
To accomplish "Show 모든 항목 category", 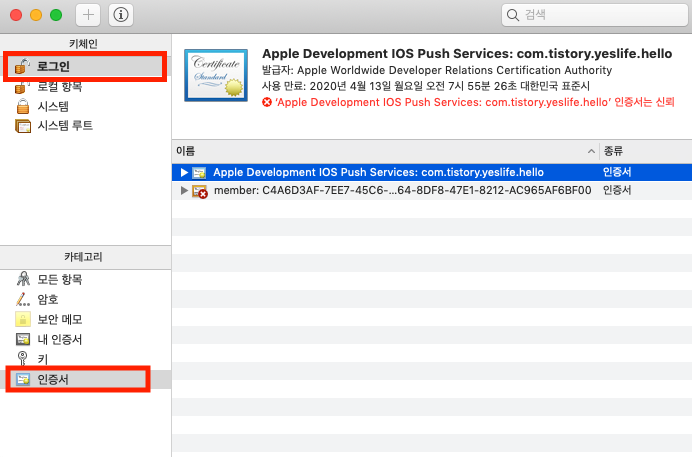I will point(85,279).
